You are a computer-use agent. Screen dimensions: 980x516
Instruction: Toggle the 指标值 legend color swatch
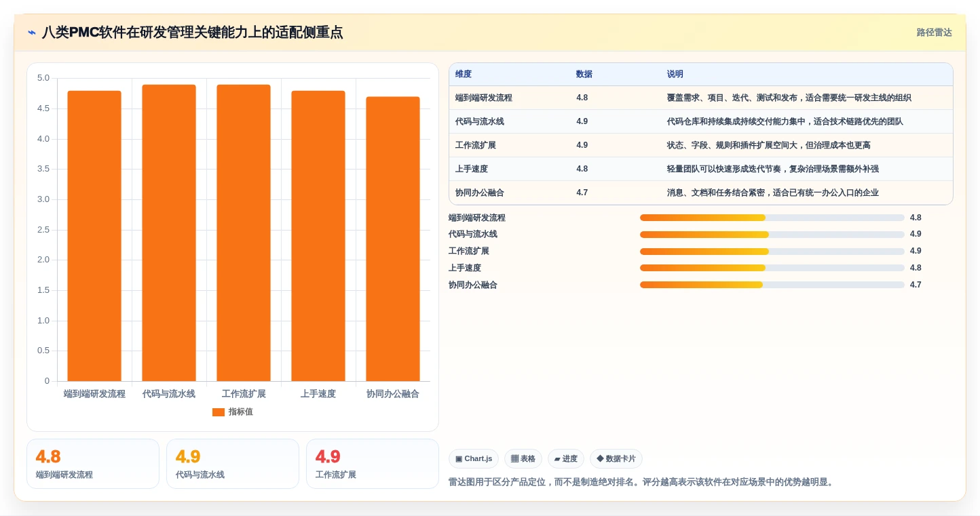(x=218, y=412)
